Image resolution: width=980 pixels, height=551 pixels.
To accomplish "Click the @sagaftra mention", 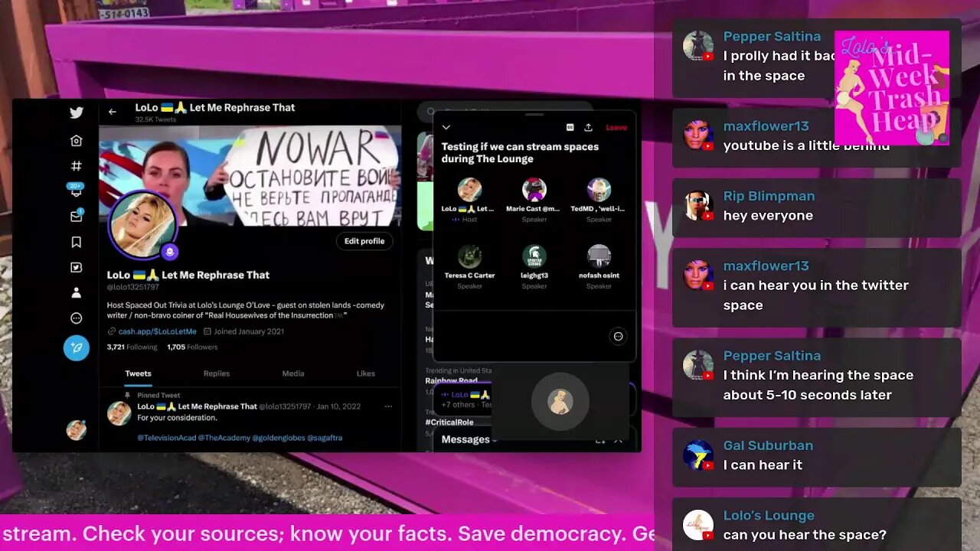I will click(325, 438).
